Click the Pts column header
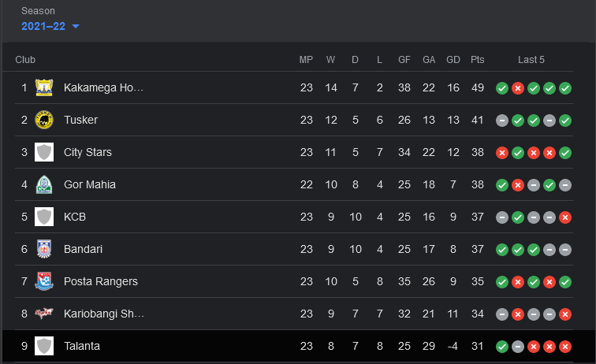596x364 pixels. point(478,60)
